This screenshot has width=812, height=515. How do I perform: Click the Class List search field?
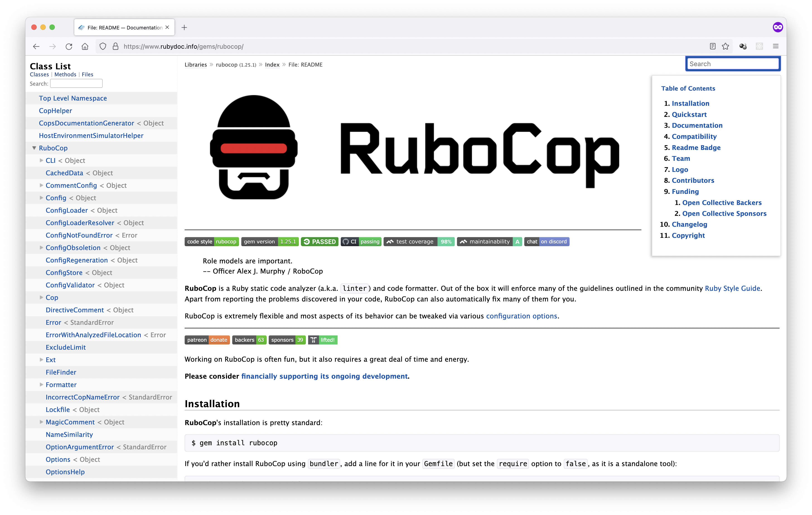tap(76, 83)
